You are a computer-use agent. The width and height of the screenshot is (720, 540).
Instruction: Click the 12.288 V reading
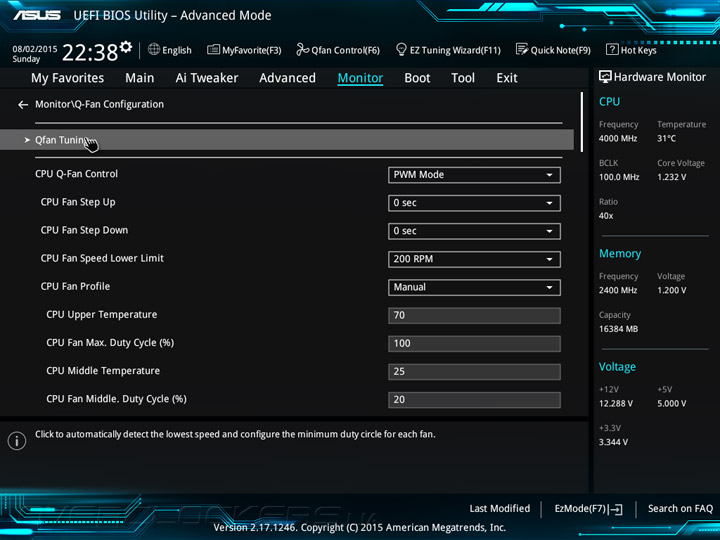[616, 403]
